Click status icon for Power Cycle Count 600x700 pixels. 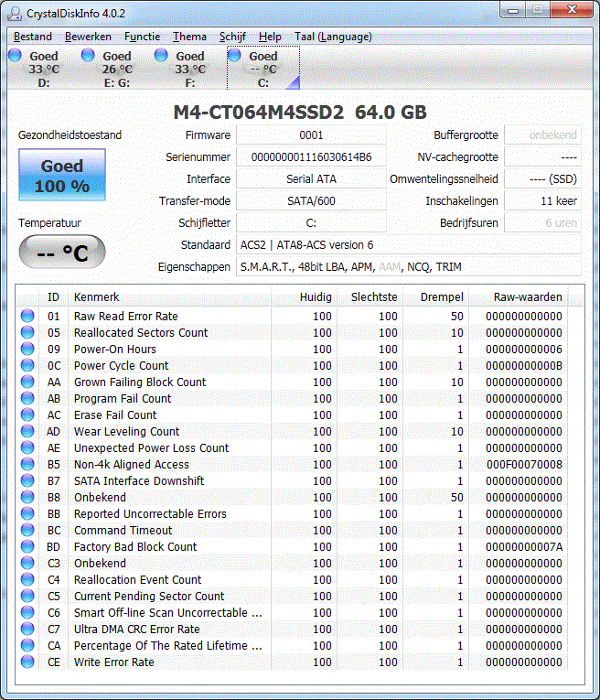coord(27,365)
